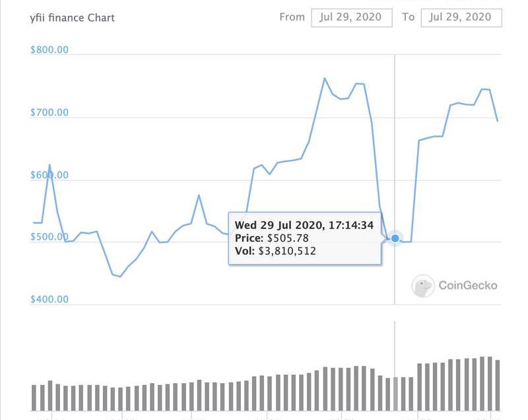528x420 pixels.
Task: Click the $800.00 y-axis label
Action: (x=49, y=50)
